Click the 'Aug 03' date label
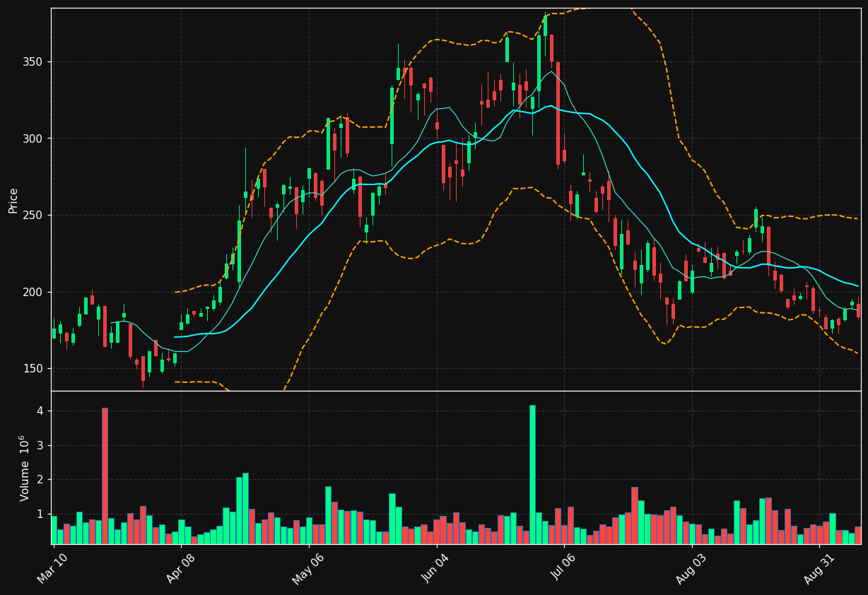The height and width of the screenshot is (595, 868). point(691,568)
